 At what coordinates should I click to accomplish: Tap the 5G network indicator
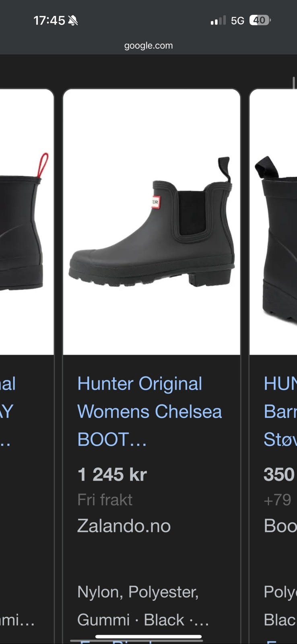tap(237, 21)
